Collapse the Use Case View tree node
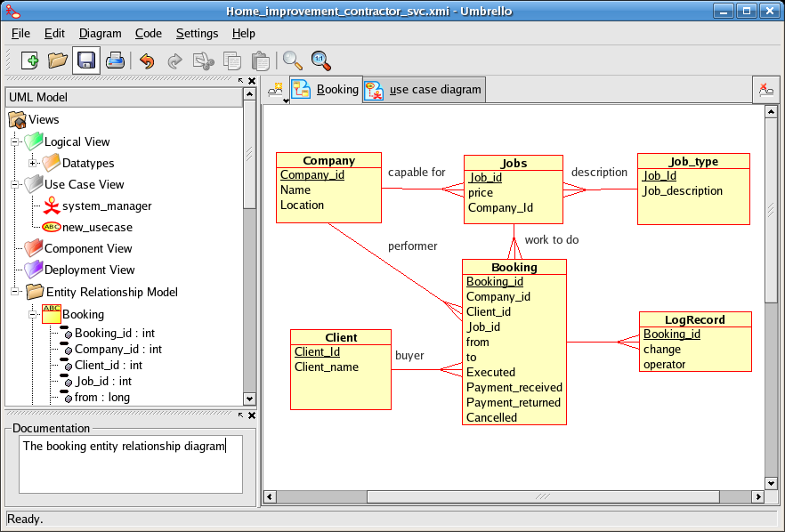 (14, 185)
